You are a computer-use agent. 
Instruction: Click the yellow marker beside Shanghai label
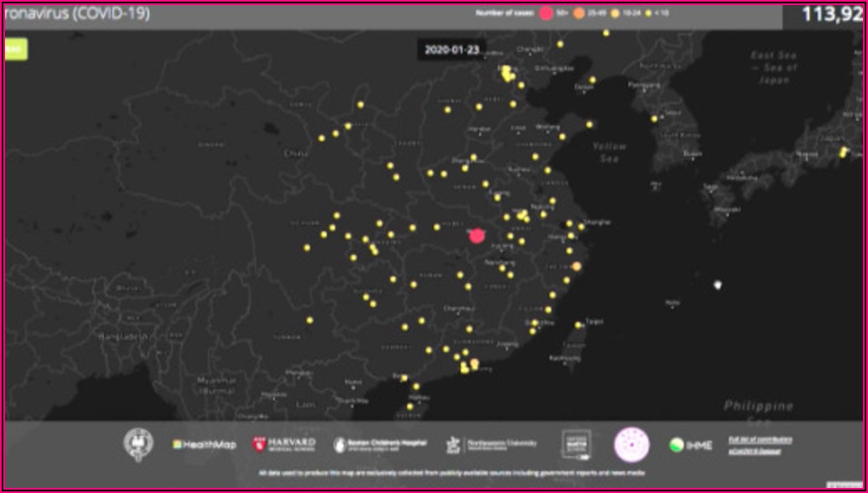(x=581, y=226)
